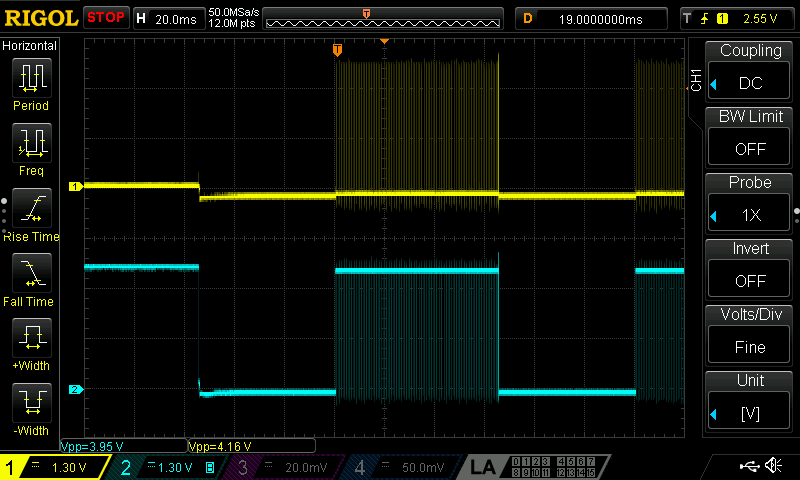This screenshot has width=800, height=480.
Task: Click the 12.0M pts memory depth readout
Action: 232,23
